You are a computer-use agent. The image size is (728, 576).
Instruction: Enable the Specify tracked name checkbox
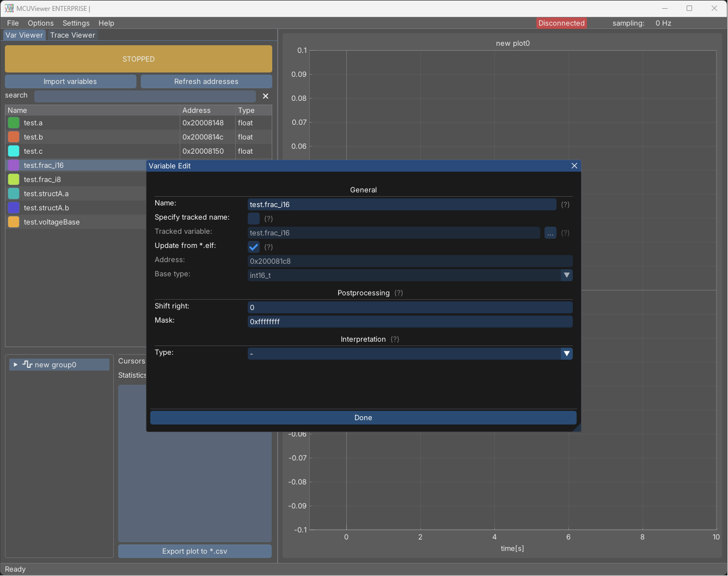click(254, 219)
